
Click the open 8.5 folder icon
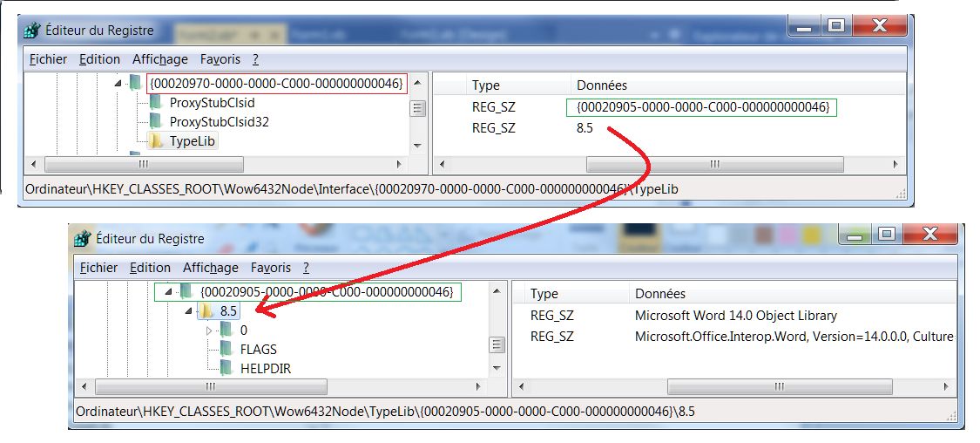pyautogui.click(x=206, y=311)
